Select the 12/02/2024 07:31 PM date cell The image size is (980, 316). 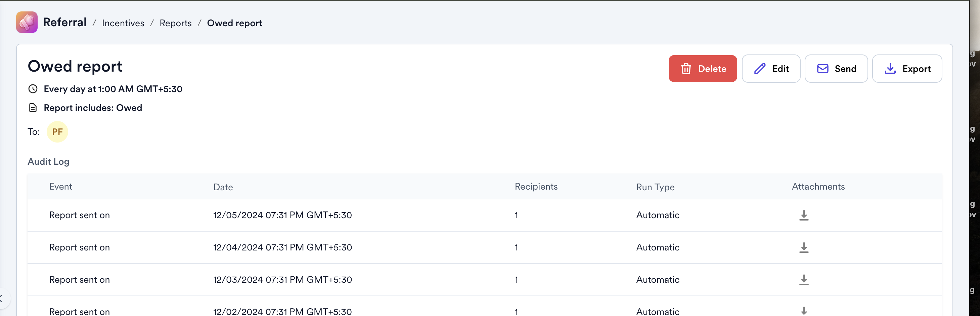[282, 311]
